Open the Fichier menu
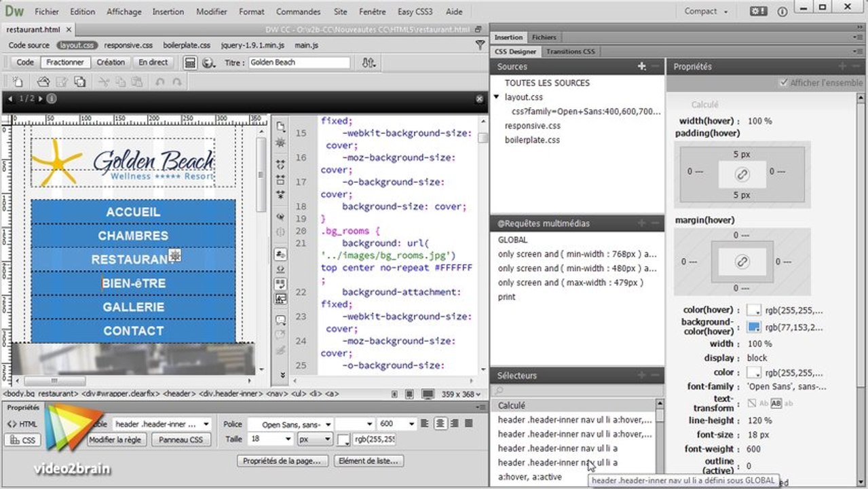The image size is (868, 489). 47,12
